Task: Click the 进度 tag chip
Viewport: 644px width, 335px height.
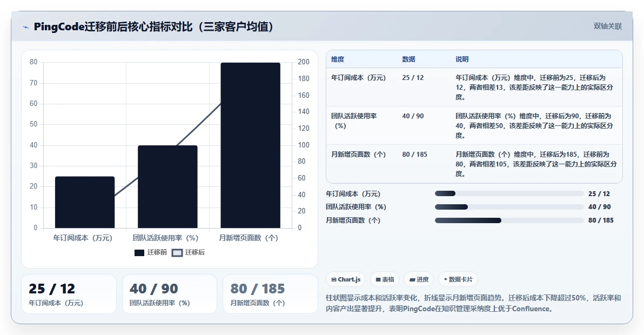Action: point(419,279)
